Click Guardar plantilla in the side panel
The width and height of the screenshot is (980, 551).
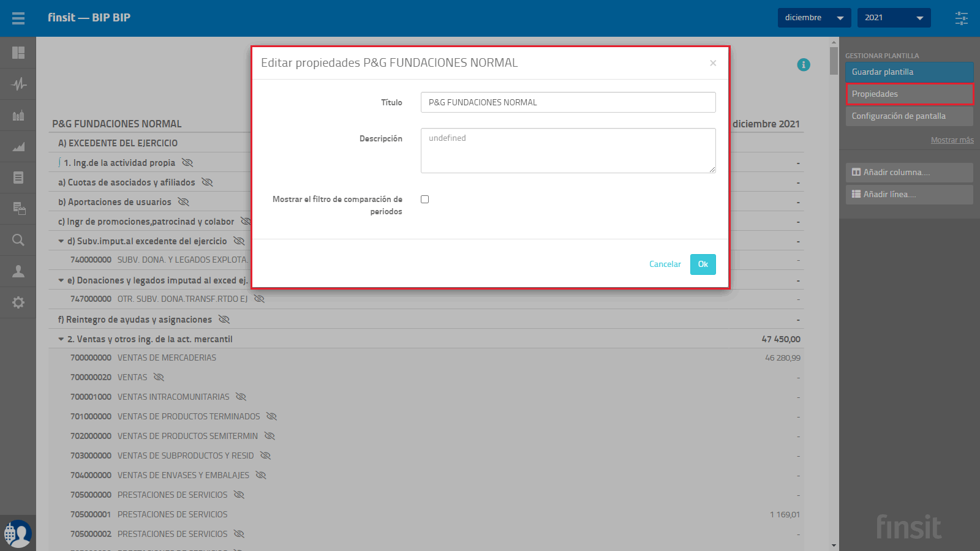[x=910, y=72]
